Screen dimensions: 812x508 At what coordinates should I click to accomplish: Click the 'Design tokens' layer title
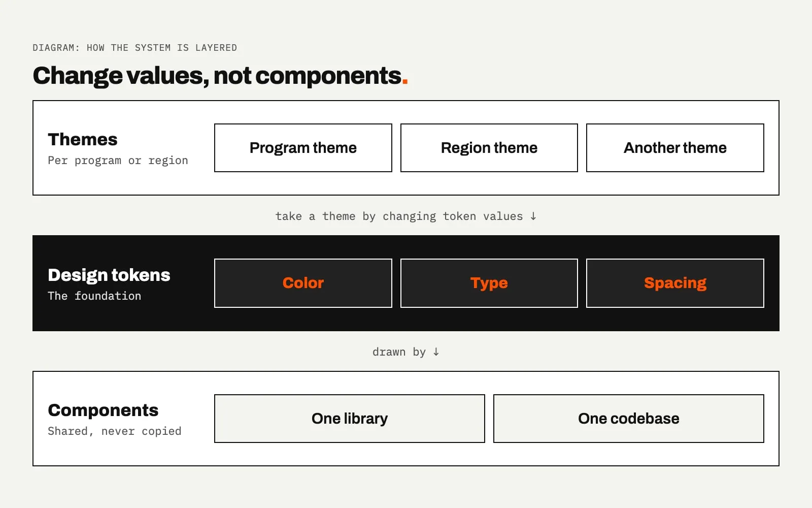pos(109,275)
